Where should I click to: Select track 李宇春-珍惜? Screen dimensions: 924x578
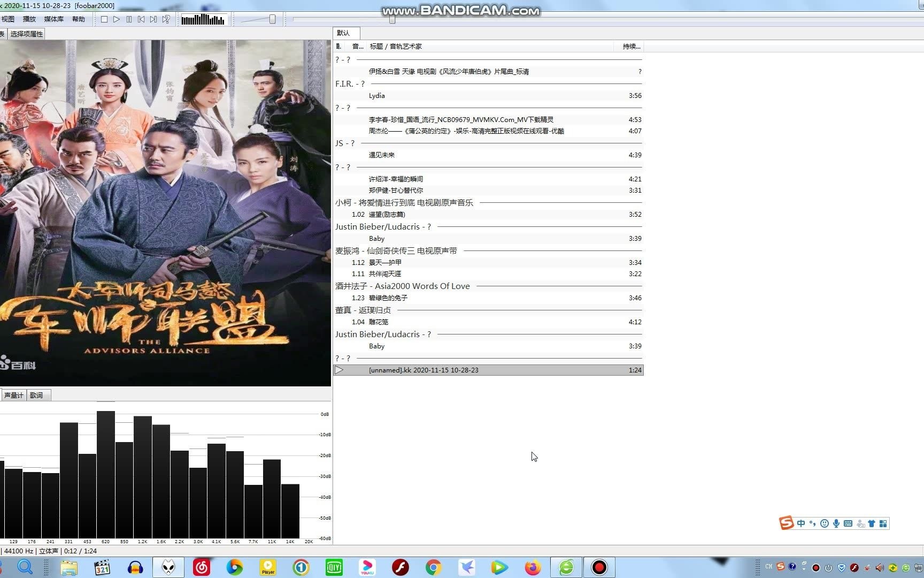tap(488, 120)
